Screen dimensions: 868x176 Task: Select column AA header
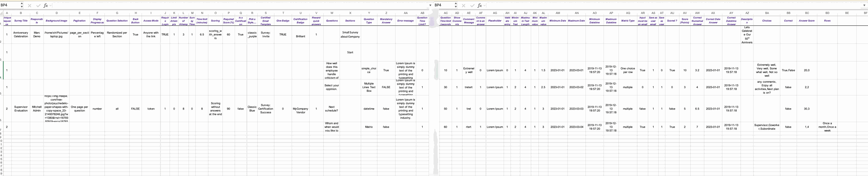tap(406, 13)
